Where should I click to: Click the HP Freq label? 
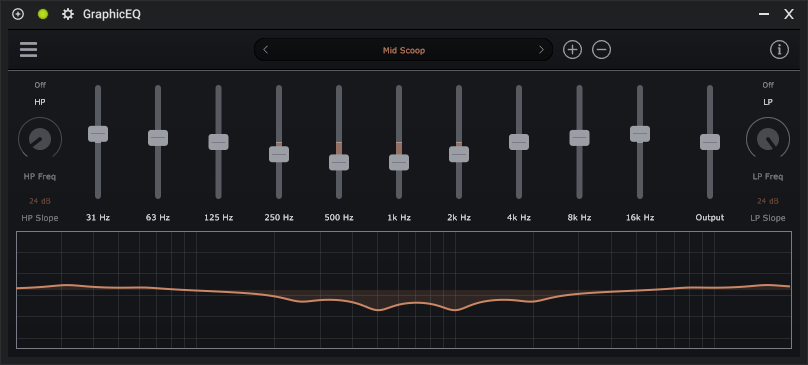tap(40, 176)
